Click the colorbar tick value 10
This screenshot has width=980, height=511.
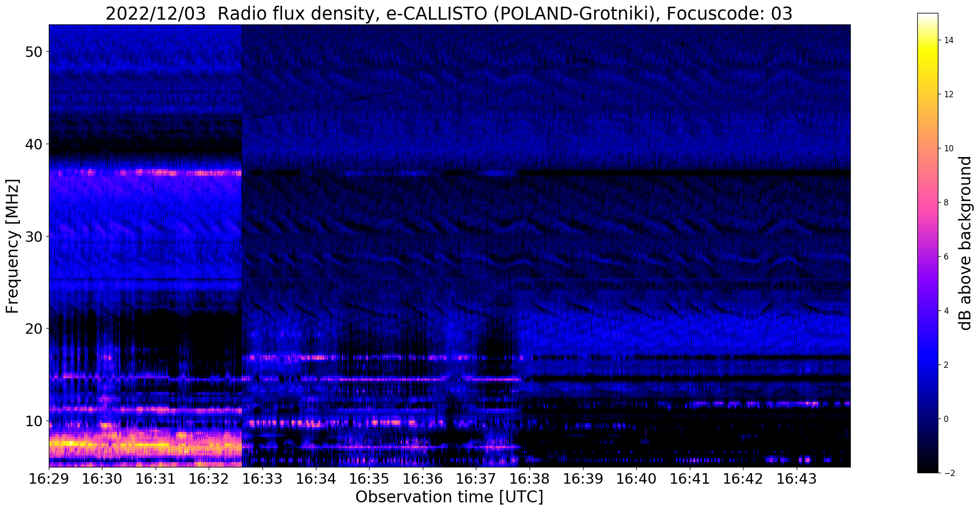[948, 148]
